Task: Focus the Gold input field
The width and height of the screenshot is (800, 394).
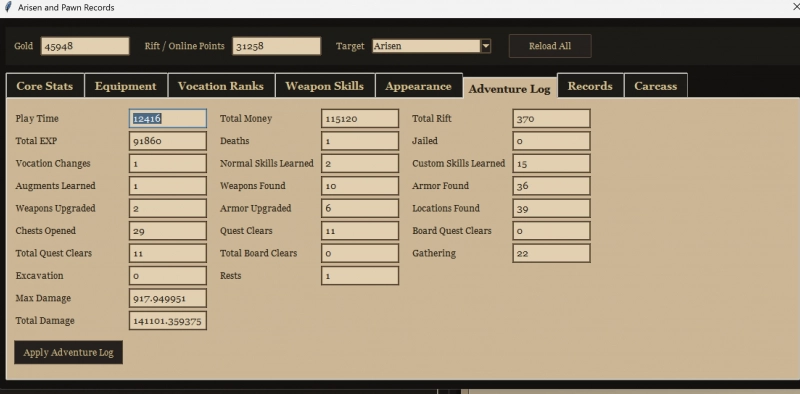Action: coord(85,46)
